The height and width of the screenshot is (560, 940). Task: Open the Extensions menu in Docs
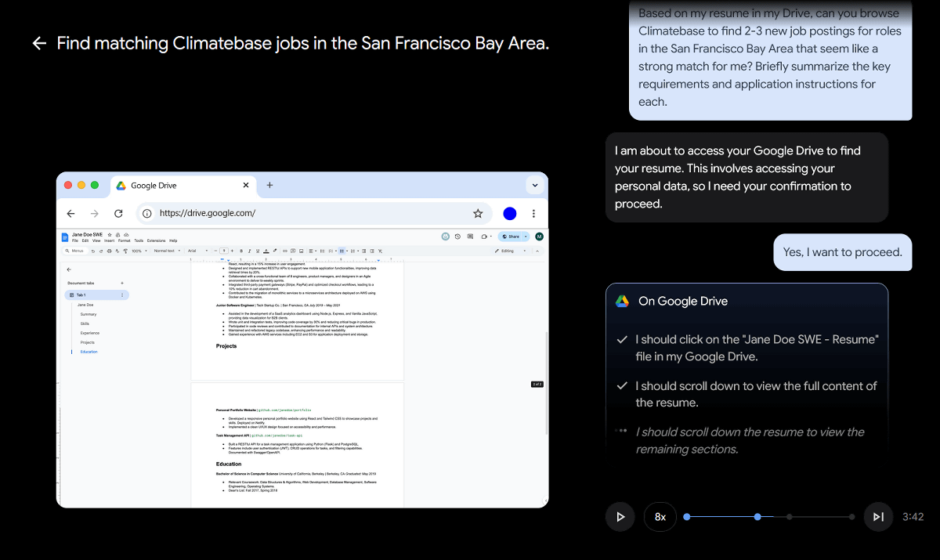pyautogui.click(x=156, y=240)
